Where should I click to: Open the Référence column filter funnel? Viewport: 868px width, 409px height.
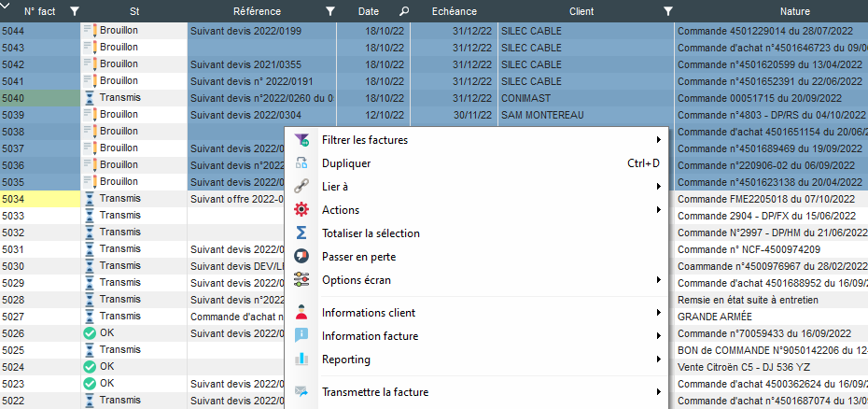tap(329, 11)
